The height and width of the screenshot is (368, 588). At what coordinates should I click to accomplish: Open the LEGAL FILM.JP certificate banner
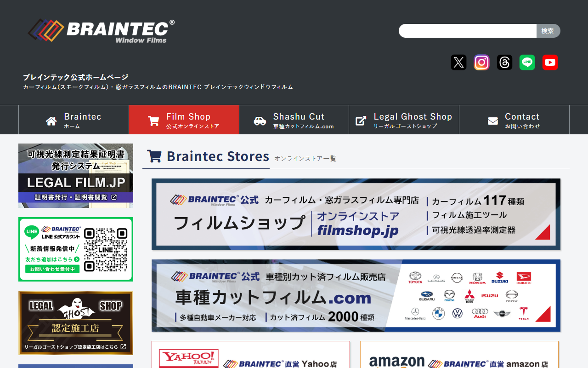point(76,176)
